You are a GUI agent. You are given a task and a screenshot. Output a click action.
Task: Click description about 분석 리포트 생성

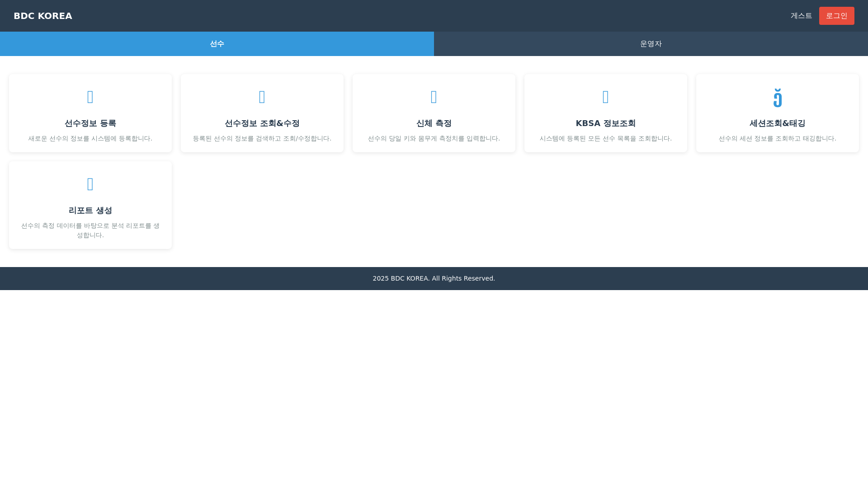(90, 230)
